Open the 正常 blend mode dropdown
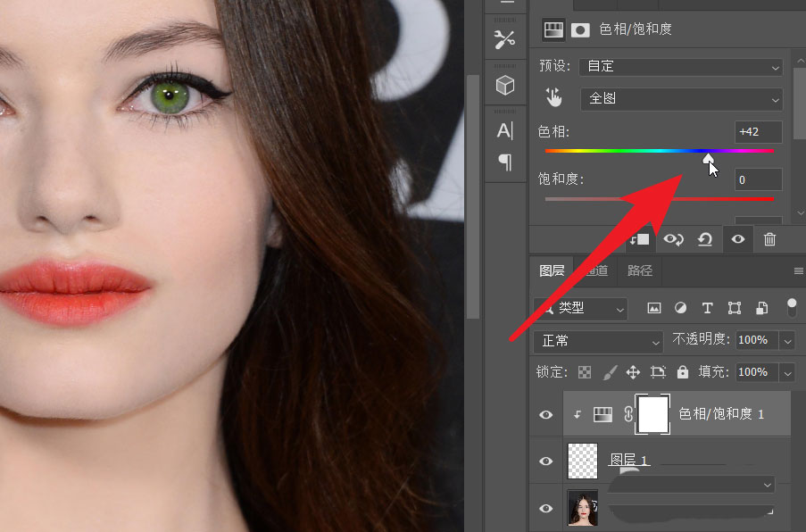The width and height of the screenshot is (806, 532). click(597, 340)
